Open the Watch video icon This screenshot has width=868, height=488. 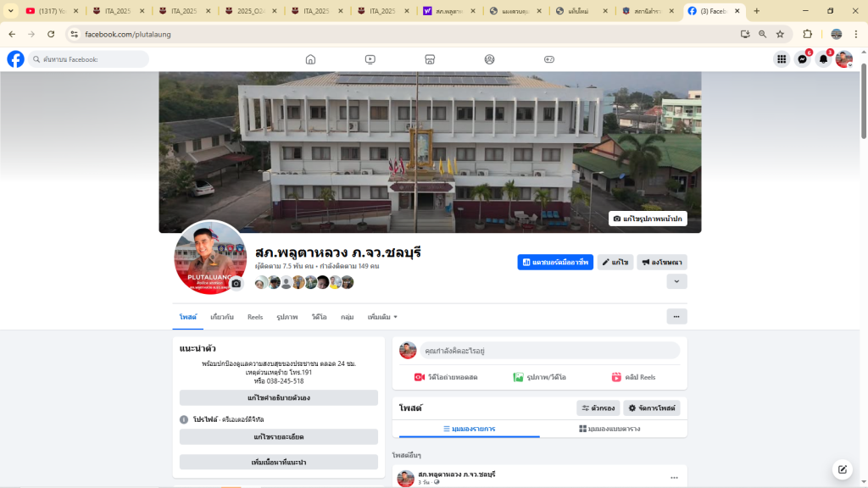pos(370,59)
